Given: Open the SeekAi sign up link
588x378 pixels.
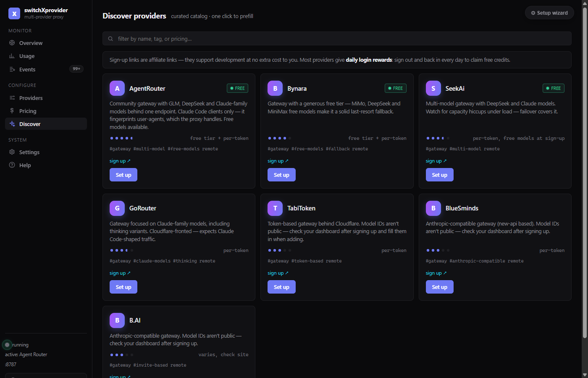Looking at the screenshot, I should pos(436,161).
